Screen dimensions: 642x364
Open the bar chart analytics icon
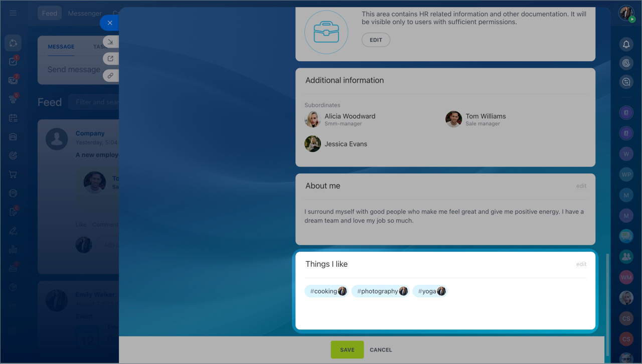point(13,249)
